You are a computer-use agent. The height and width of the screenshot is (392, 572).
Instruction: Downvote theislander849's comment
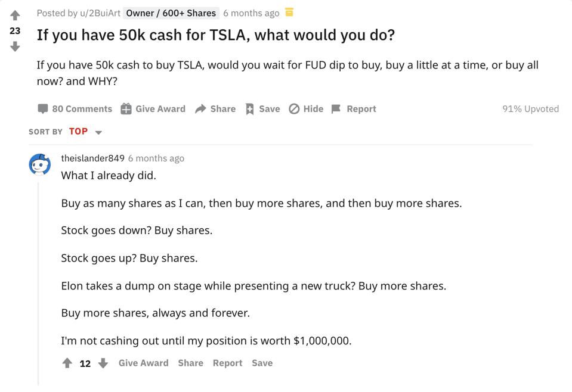pos(103,363)
